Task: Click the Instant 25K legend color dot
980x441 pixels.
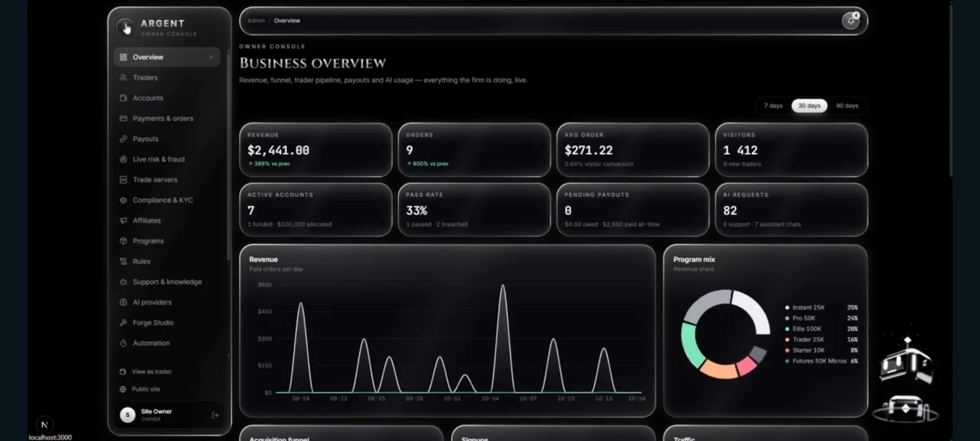Action: 787,308
